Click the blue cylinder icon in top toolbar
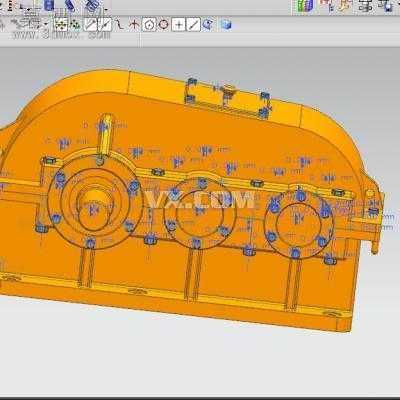 click(49, 5)
